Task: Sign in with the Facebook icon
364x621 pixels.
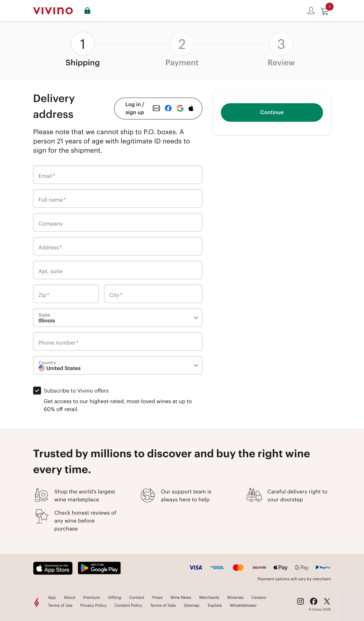Action: point(168,108)
